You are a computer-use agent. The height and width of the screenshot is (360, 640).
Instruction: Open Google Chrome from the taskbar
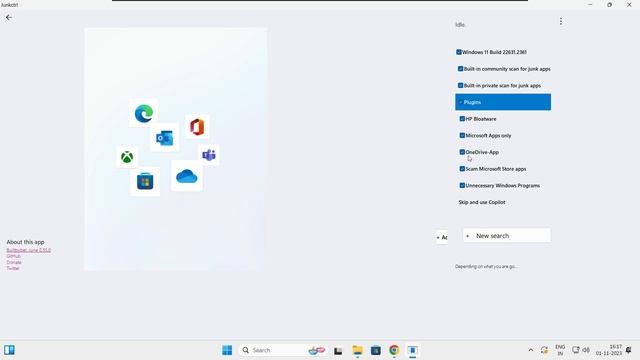pyautogui.click(x=394, y=350)
